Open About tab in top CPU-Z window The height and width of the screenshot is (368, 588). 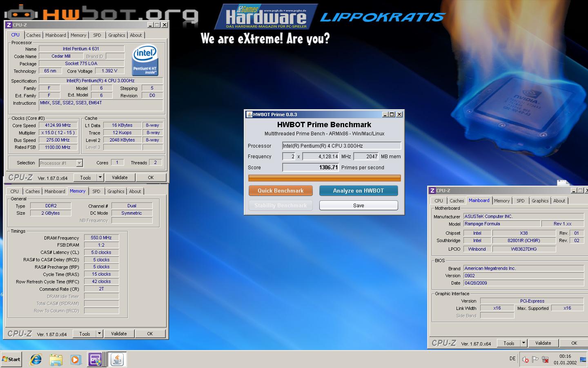136,35
